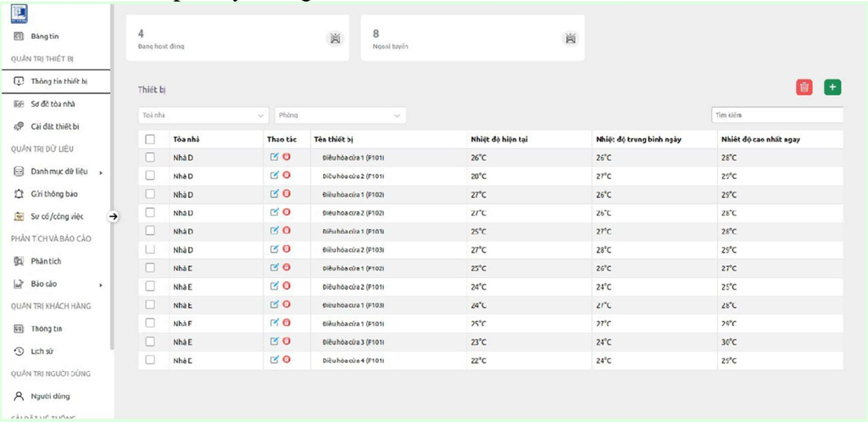868x422 pixels.
Task: Edit Nhà D Điều hòa cửa 1 (P102)
Action: [x=274, y=193]
